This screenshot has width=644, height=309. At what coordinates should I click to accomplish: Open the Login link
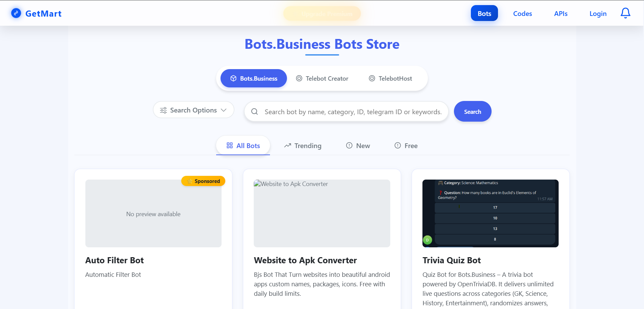[598, 14]
